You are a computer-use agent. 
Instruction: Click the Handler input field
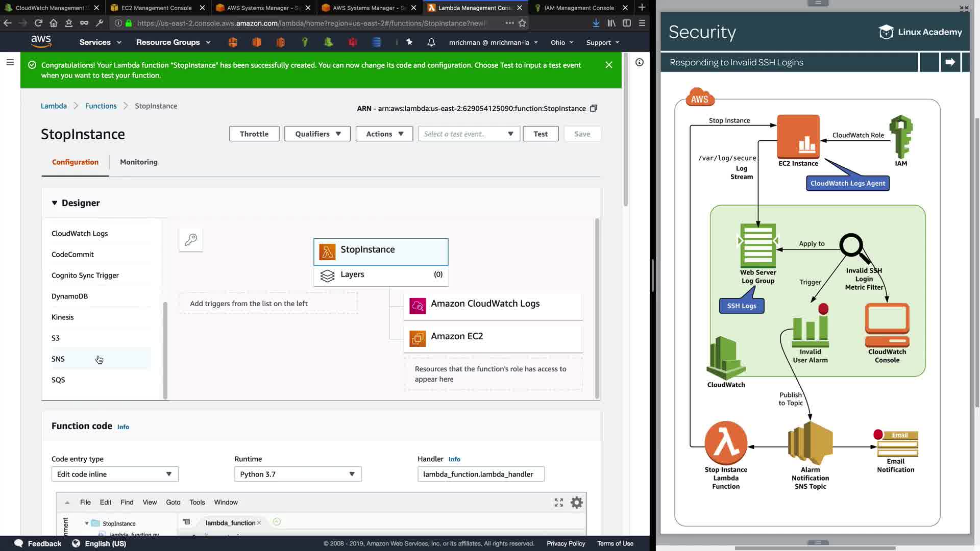coord(480,474)
